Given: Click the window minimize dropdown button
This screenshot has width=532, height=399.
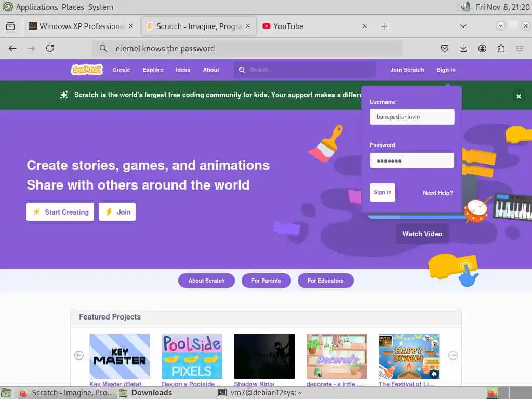Looking at the screenshot, I should (500, 26).
